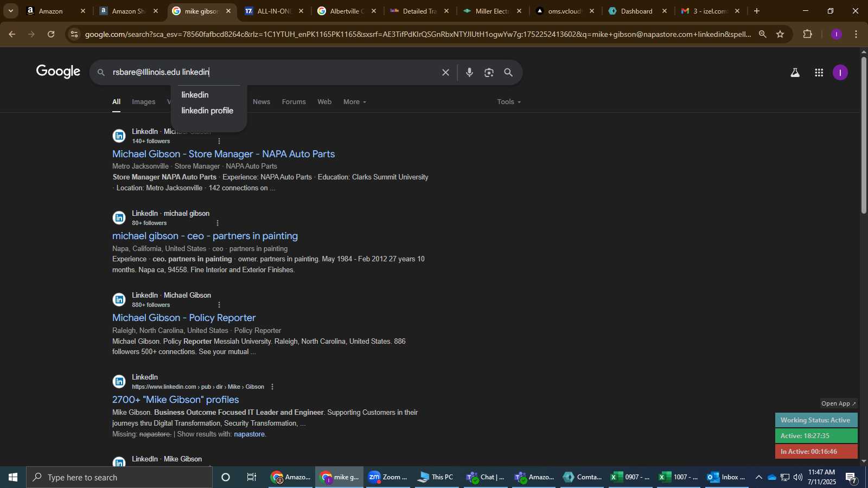This screenshot has height=488, width=868.
Task: Search by image using Google Lens icon
Action: click(489, 72)
